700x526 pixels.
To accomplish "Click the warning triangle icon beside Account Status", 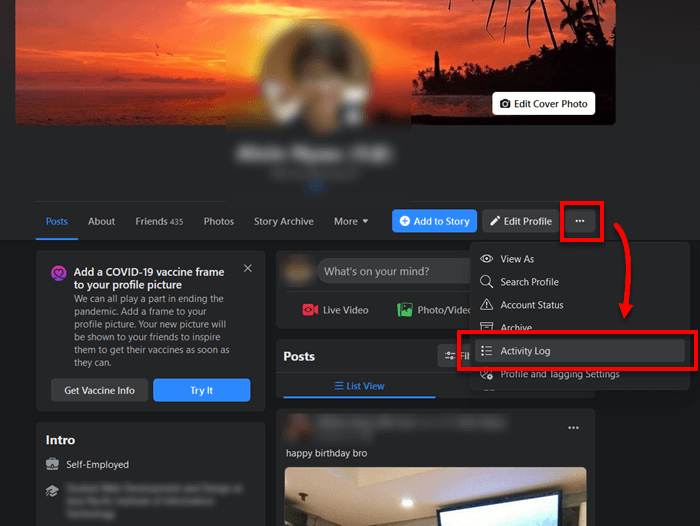I will (x=487, y=305).
